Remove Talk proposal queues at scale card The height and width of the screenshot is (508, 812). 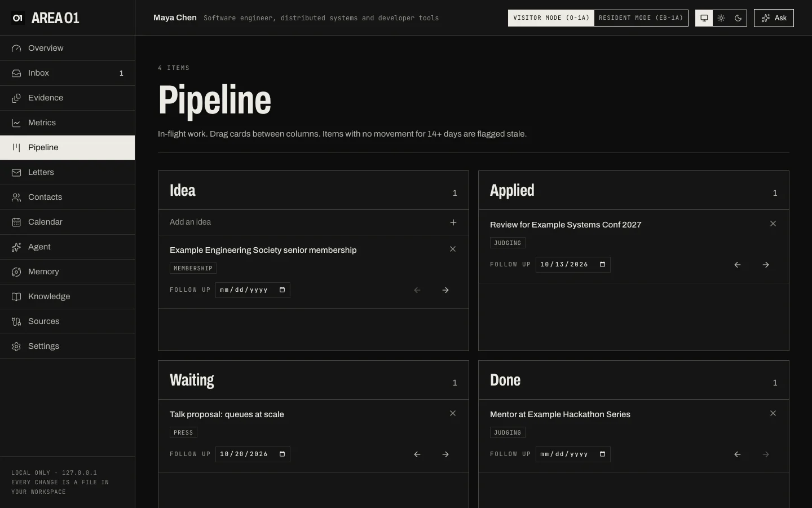pos(453,413)
